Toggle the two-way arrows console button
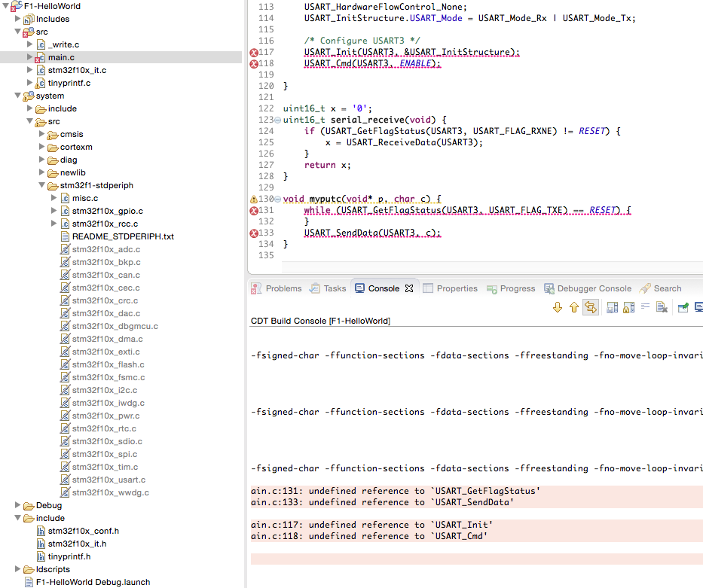703x588 pixels. click(x=591, y=307)
